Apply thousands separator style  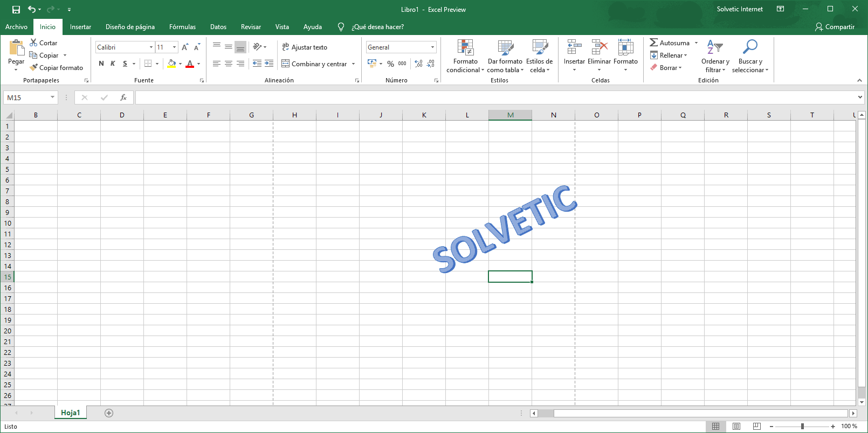pyautogui.click(x=402, y=64)
